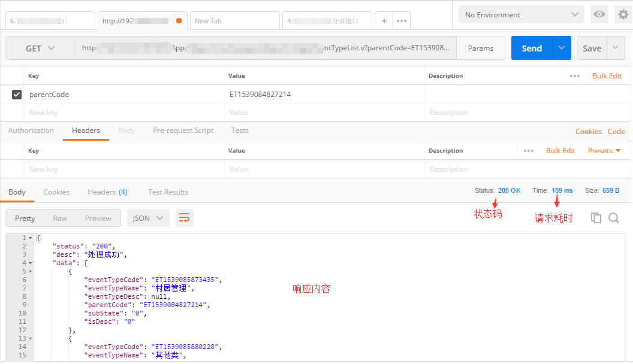This screenshot has width=633, height=364.
Task: Click the blue Send button
Action: 532,48
